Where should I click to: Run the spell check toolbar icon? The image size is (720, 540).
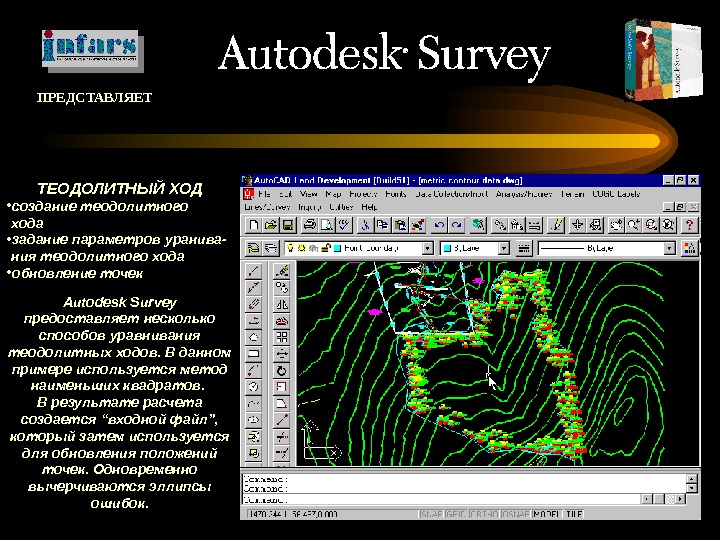pyautogui.click(x=344, y=225)
